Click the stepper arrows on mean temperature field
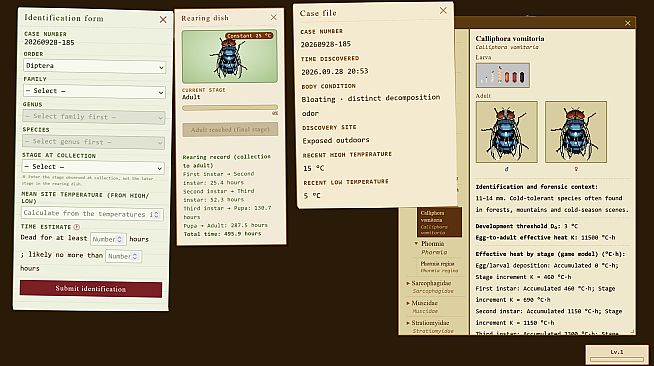This screenshot has height=366, width=654. tap(156, 214)
